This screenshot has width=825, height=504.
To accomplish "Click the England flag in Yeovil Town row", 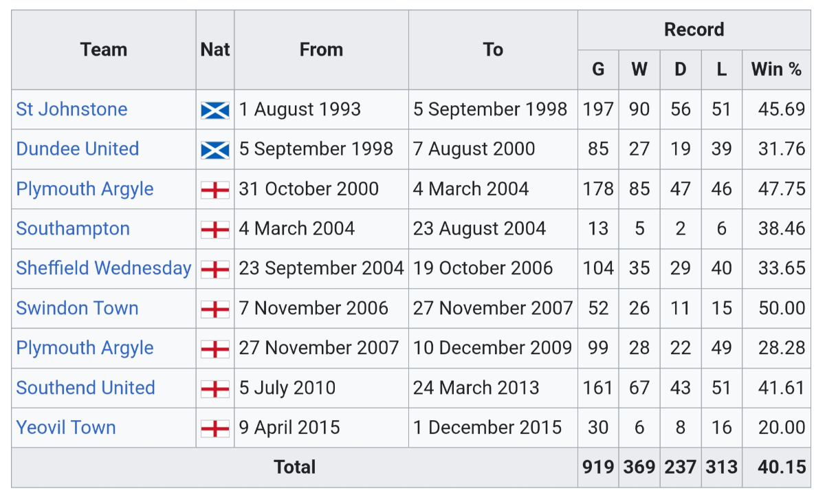I will pos(215,428).
